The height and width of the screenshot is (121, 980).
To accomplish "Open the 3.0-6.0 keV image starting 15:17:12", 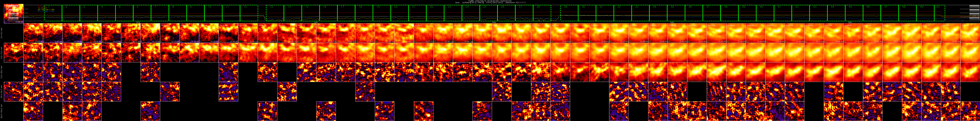I will (x=248, y=33).
